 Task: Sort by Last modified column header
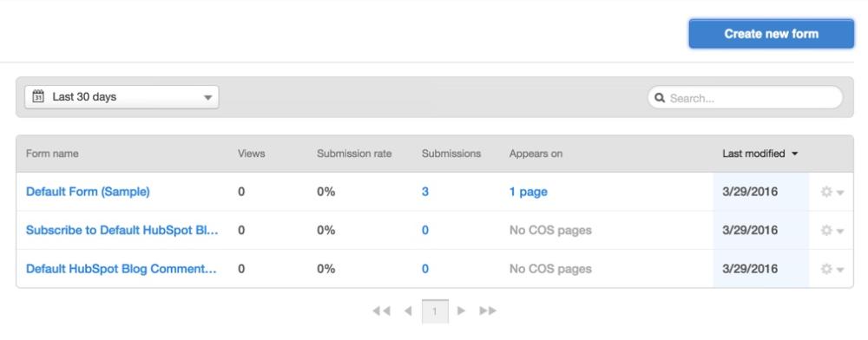(x=760, y=154)
